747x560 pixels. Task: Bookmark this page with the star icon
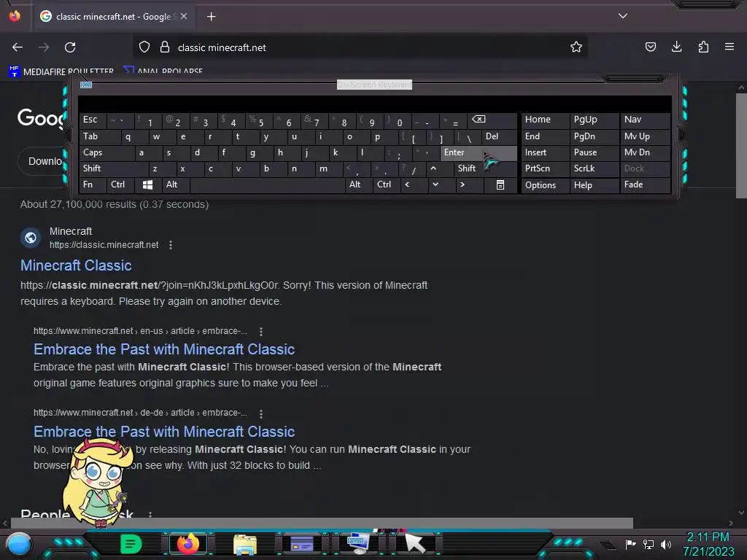576,47
